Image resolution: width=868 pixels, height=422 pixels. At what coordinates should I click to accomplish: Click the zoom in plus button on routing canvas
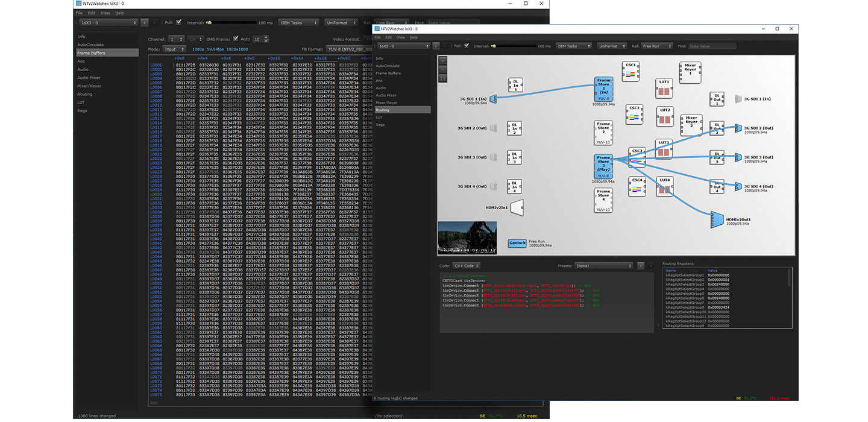click(x=443, y=60)
